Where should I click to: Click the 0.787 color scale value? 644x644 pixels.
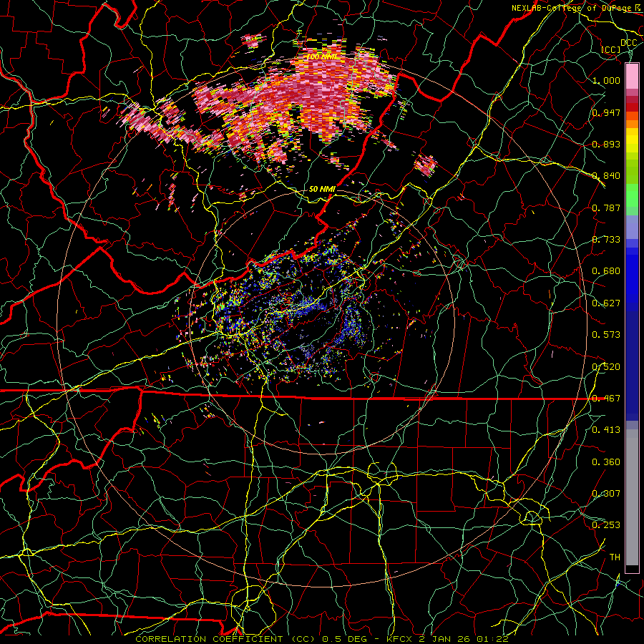click(606, 208)
